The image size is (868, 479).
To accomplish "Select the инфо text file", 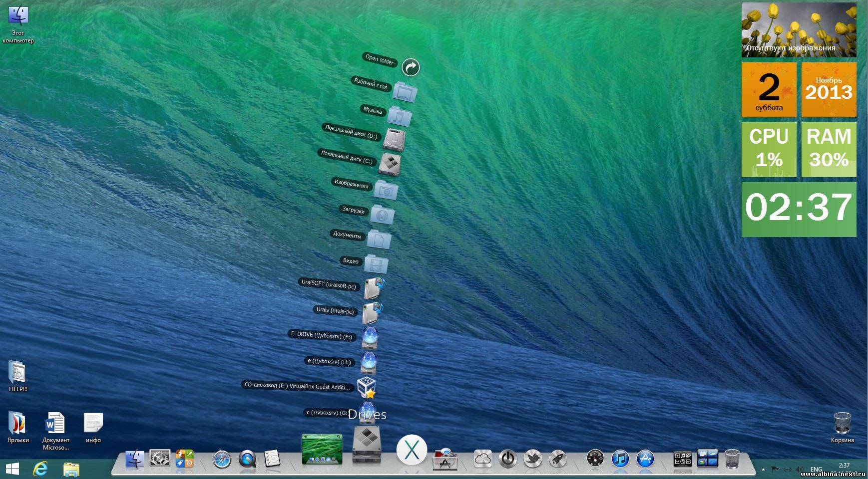I will click(93, 428).
